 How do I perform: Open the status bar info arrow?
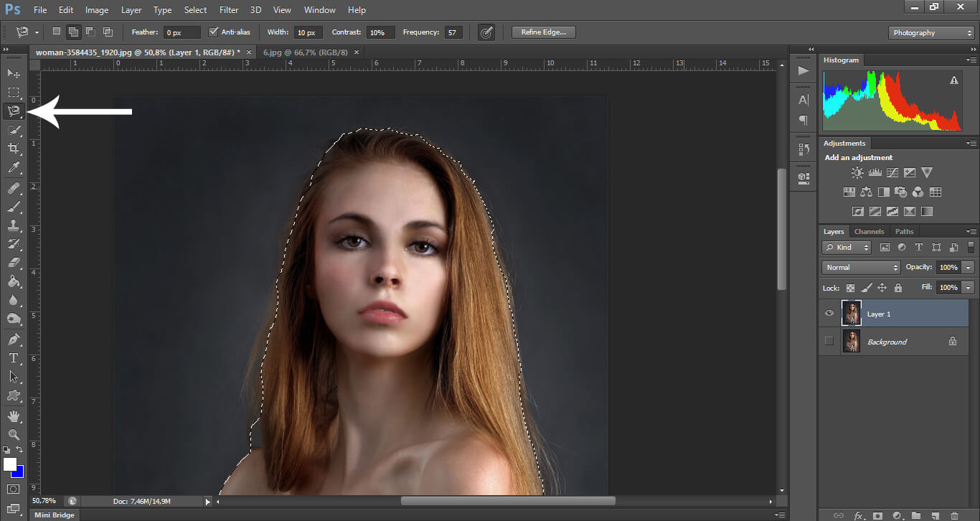(208, 501)
